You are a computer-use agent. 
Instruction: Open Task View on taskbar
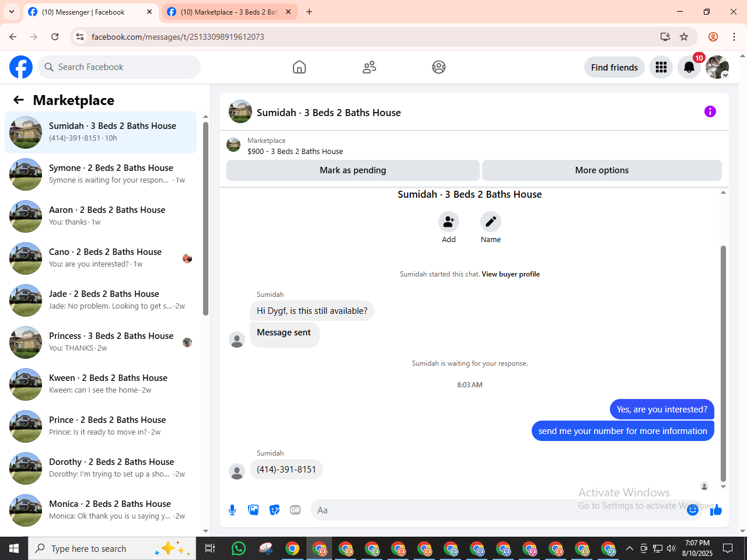click(210, 548)
